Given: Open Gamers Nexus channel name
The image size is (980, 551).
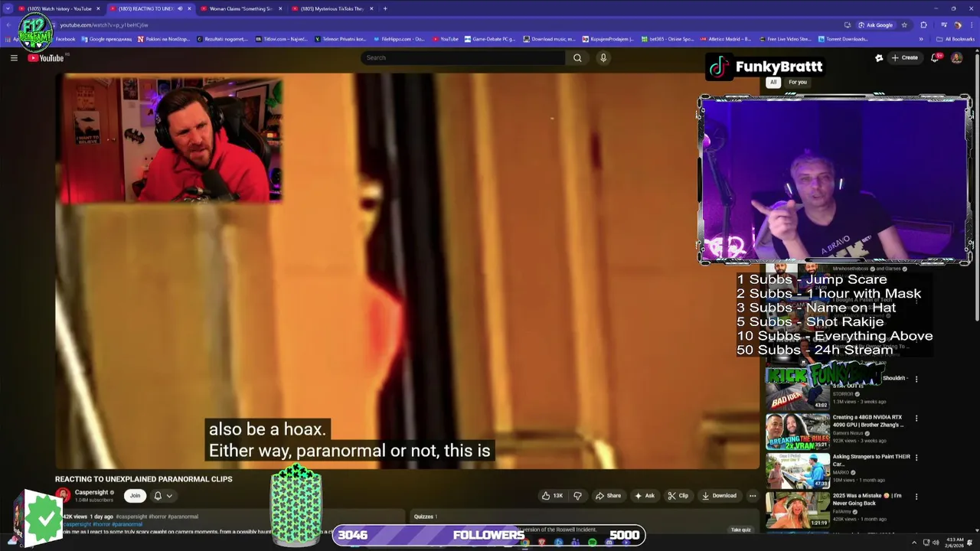Looking at the screenshot, I should point(848,433).
